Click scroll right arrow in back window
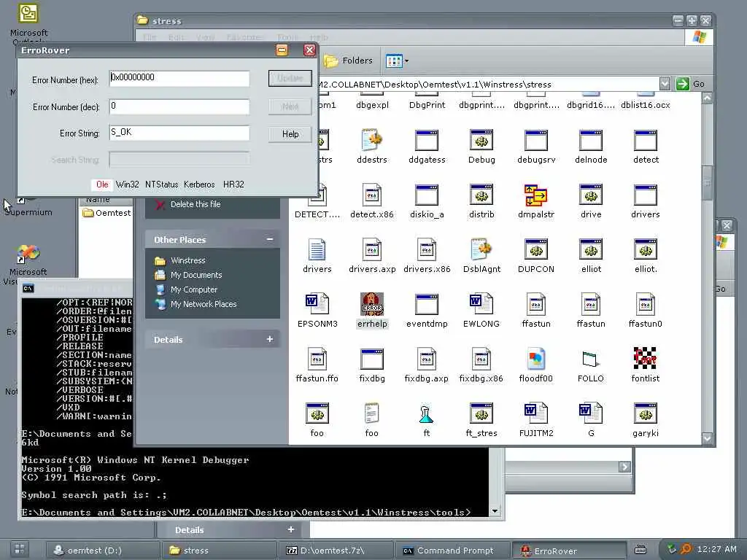The width and height of the screenshot is (747, 560). [625, 467]
